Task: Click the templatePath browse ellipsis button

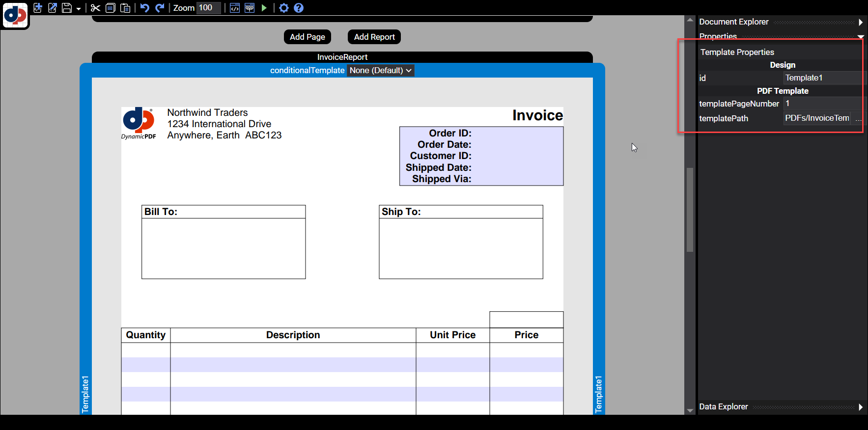Action: point(858,118)
